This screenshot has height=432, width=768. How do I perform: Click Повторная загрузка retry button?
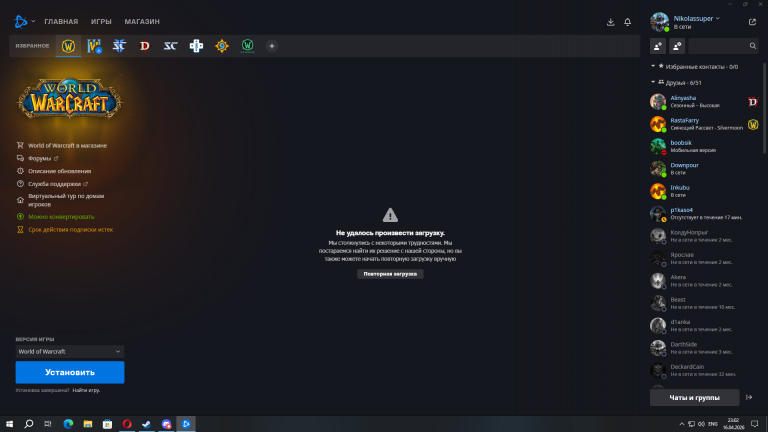pyautogui.click(x=390, y=274)
